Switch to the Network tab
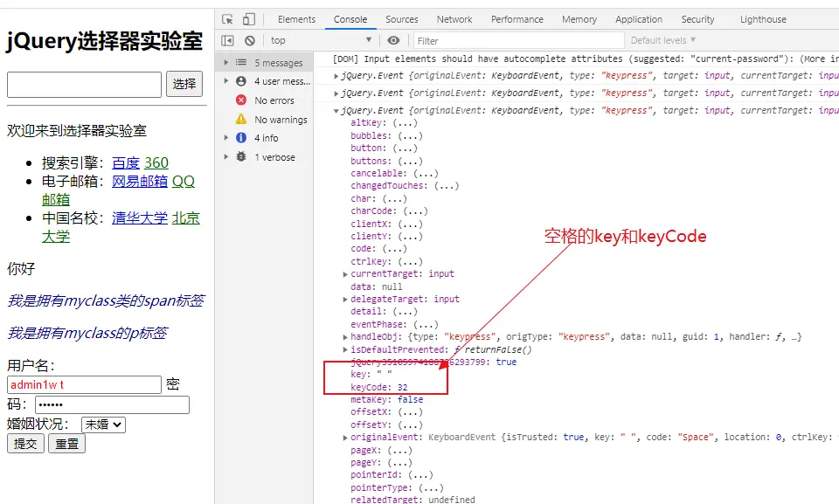 [454, 19]
